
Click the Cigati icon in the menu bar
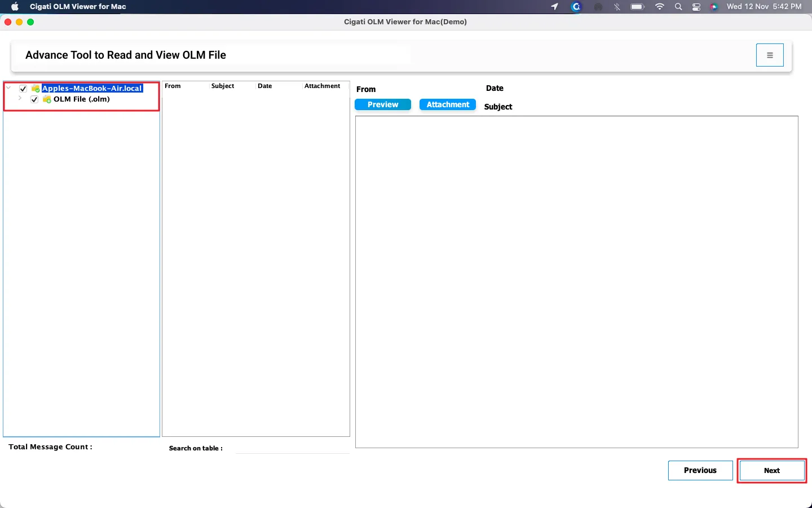[576, 7]
